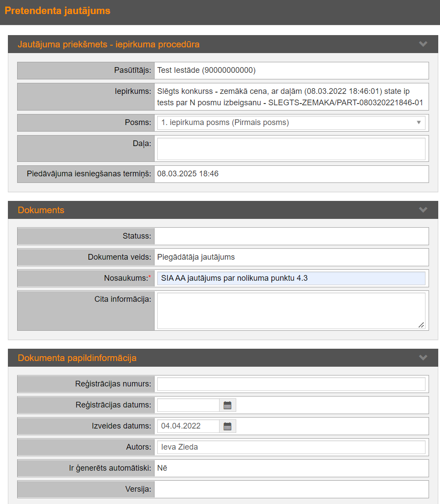
Task: Click the Autors field with Ieva Zieda
Action: pyautogui.click(x=291, y=447)
